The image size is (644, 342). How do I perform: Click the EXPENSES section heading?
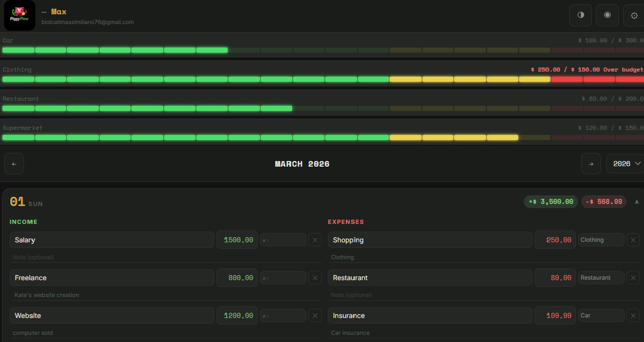pyautogui.click(x=346, y=222)
